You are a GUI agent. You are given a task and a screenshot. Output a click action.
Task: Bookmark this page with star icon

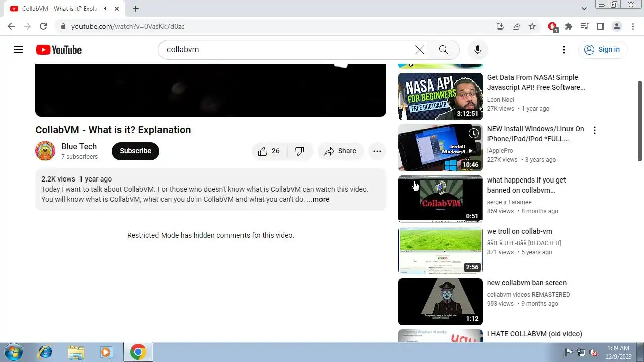532,26
